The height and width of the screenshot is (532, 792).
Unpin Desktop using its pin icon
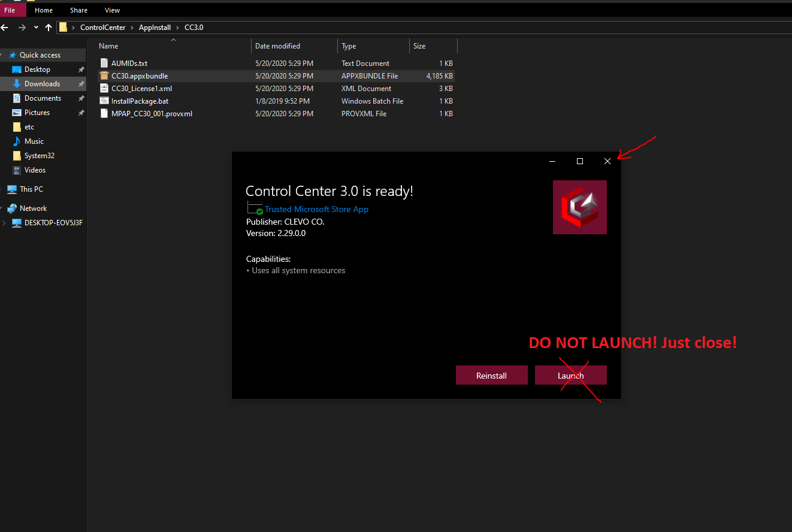[x=81, y=69]
